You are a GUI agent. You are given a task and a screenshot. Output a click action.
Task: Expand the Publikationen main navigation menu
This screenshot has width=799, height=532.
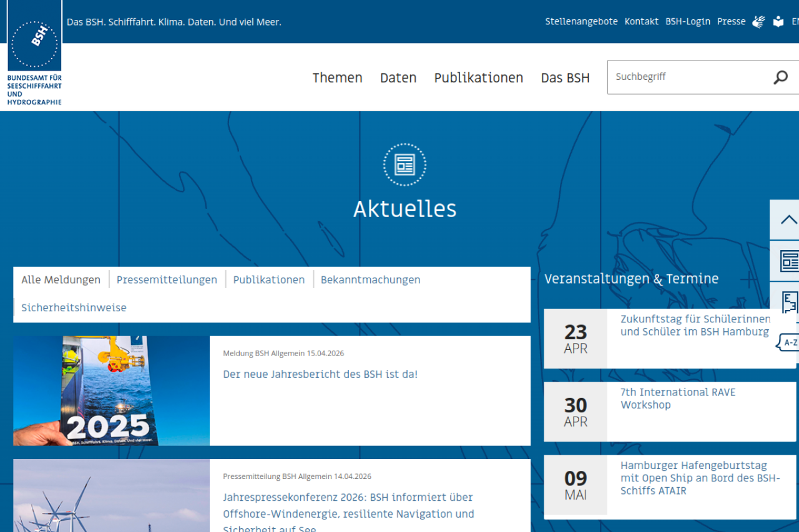pos(478,78)
